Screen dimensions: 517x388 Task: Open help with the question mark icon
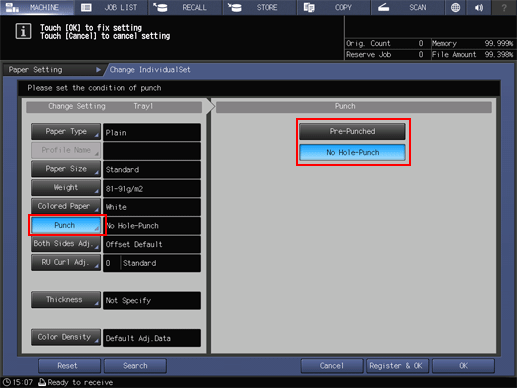click(504, 7)
